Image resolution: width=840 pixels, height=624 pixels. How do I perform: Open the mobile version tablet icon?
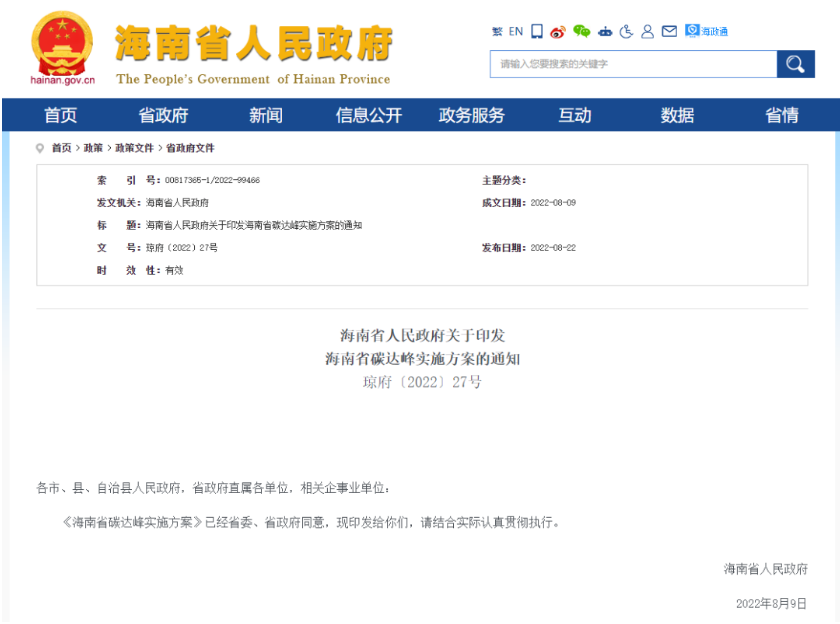[x=537, y=32]
